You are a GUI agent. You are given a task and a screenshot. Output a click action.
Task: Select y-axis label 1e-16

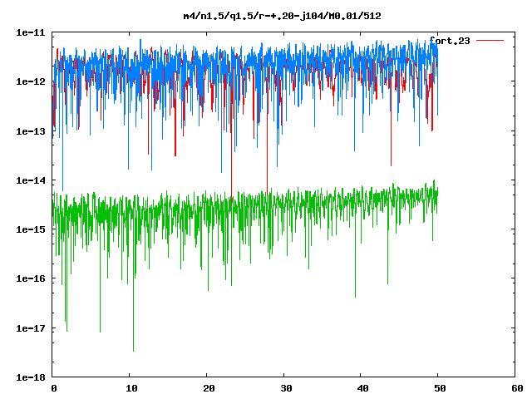31,278
